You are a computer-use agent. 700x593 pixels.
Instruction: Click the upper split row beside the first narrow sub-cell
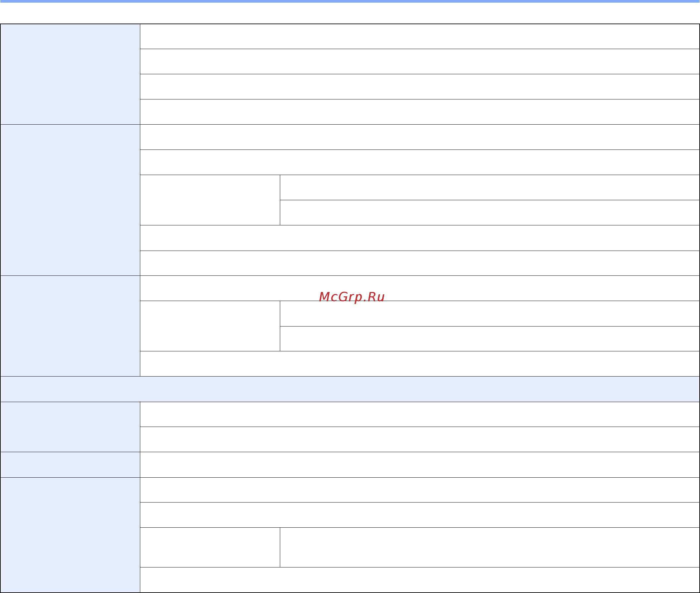point(489,188)
